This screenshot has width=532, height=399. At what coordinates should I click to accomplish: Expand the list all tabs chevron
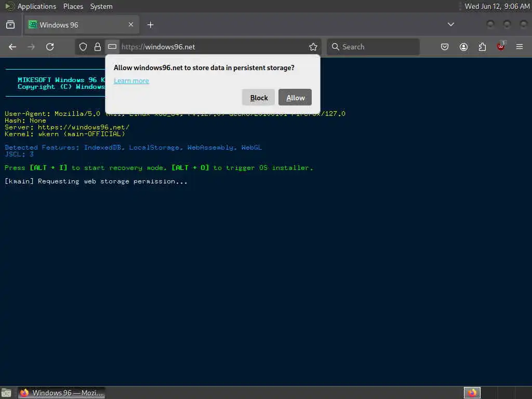451,24
